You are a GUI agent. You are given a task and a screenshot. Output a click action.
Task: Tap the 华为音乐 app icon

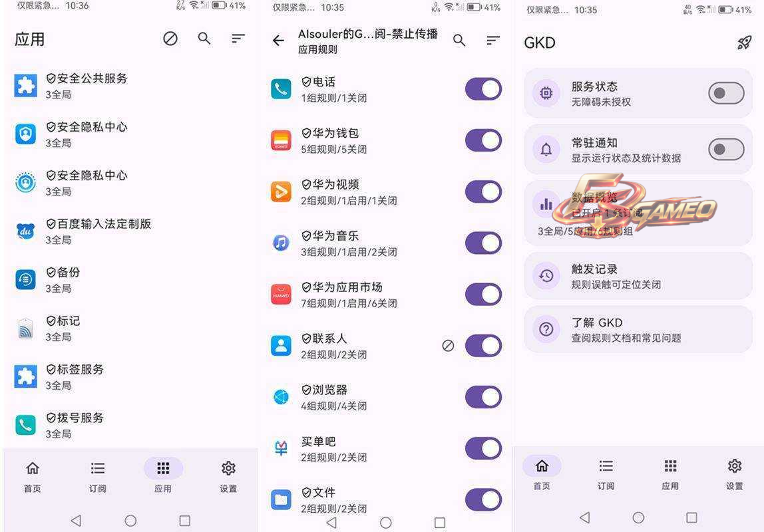pos(281,243)
